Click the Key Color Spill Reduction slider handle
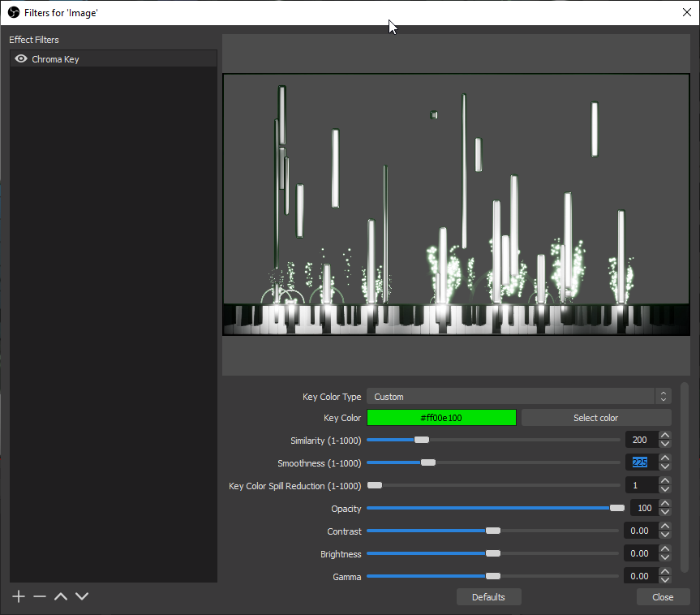 click(375, 485)
